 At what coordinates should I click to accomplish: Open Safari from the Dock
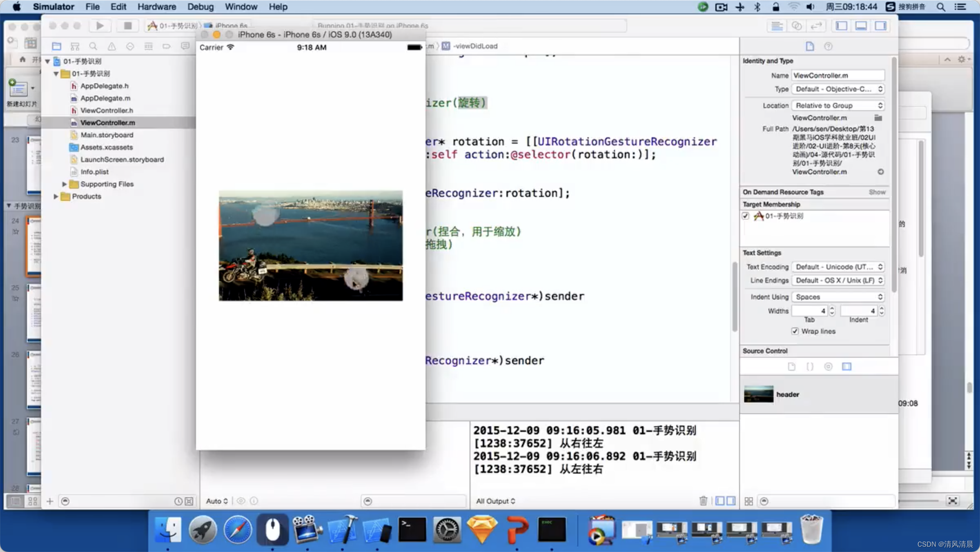238,530
